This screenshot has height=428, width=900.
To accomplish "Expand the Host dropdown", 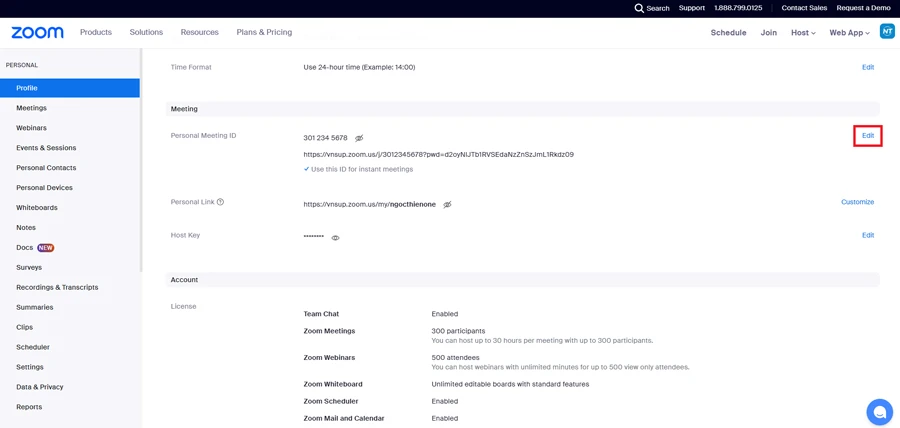I will pos(802,33).
